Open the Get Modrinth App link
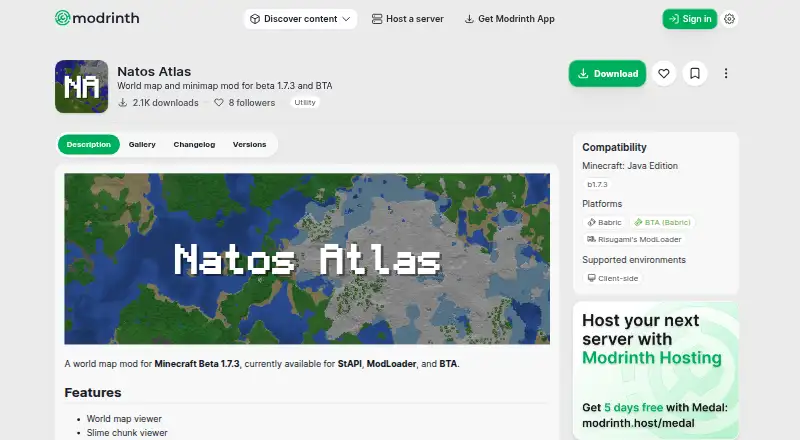This screenshot has height=440, width=800. pyautogui.click(x=509, y=19)
